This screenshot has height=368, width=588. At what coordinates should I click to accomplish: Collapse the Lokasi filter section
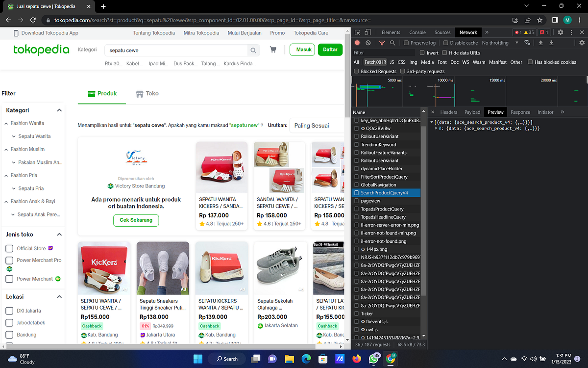tap(60, 296)
